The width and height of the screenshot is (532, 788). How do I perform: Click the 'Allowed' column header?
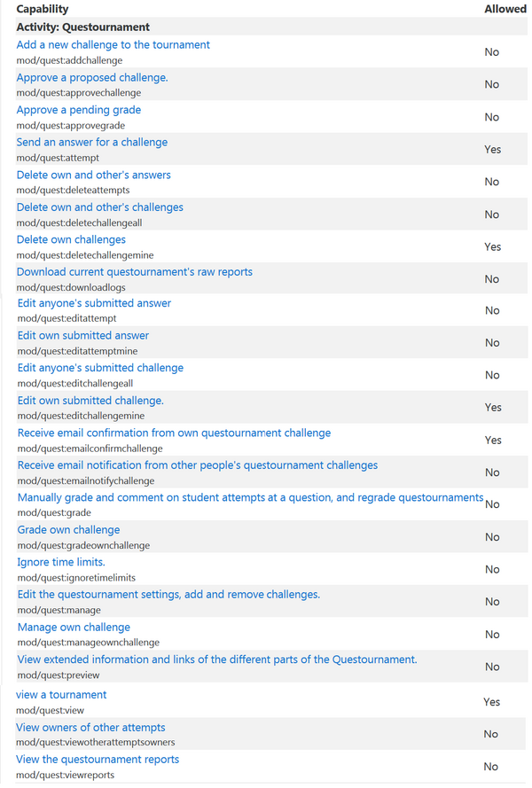pos(505,9)
